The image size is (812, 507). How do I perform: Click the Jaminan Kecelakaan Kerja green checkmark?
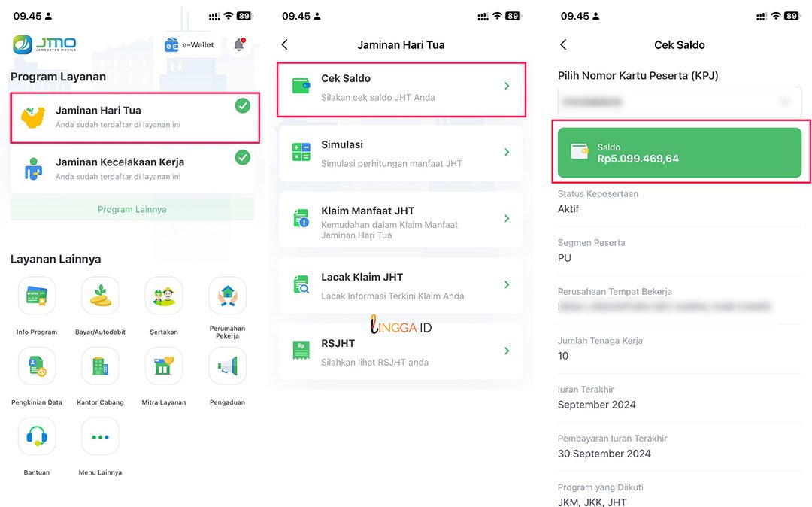[243, 157]
